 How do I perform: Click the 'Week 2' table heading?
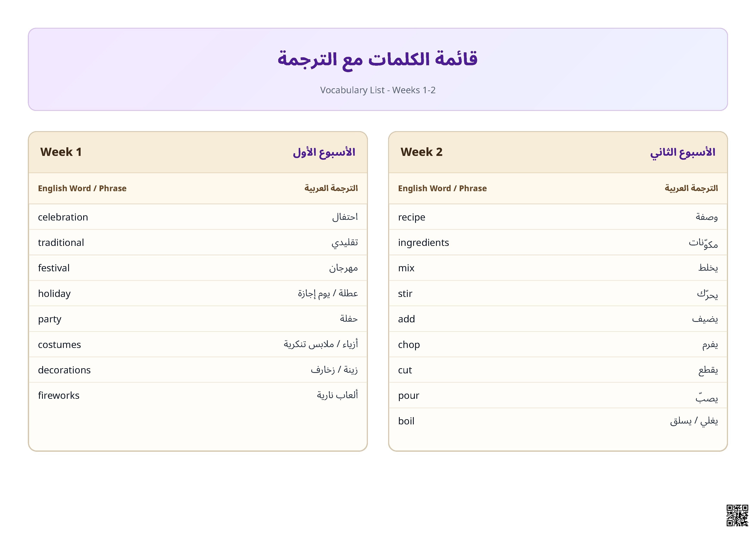422,152
